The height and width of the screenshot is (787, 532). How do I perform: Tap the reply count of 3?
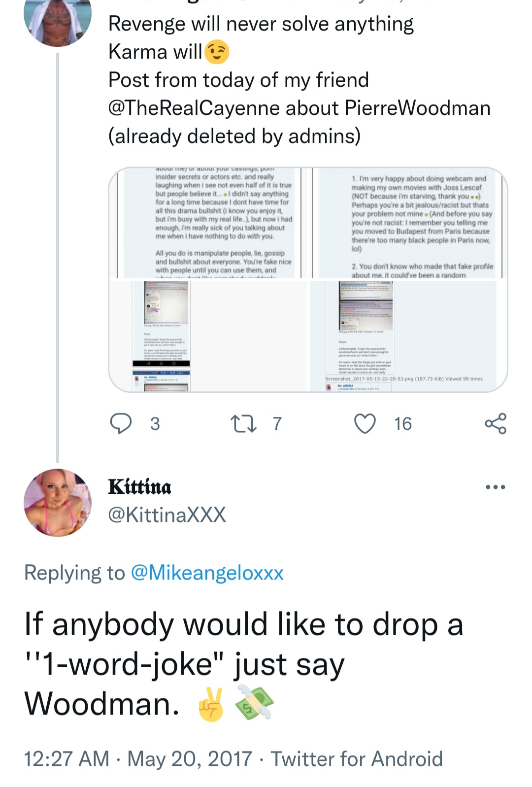[x=155, y=424]
